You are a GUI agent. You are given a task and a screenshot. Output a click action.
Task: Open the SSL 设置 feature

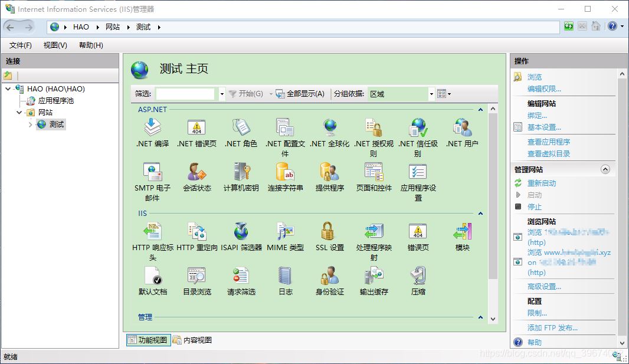330,237
